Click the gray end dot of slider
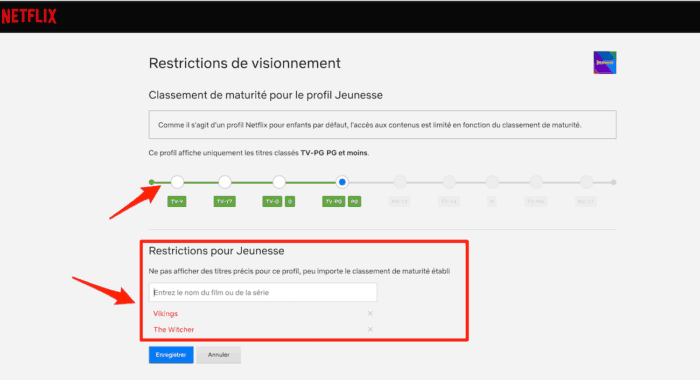The height and width of the screenshot is (380, 700). click(614, 182)
